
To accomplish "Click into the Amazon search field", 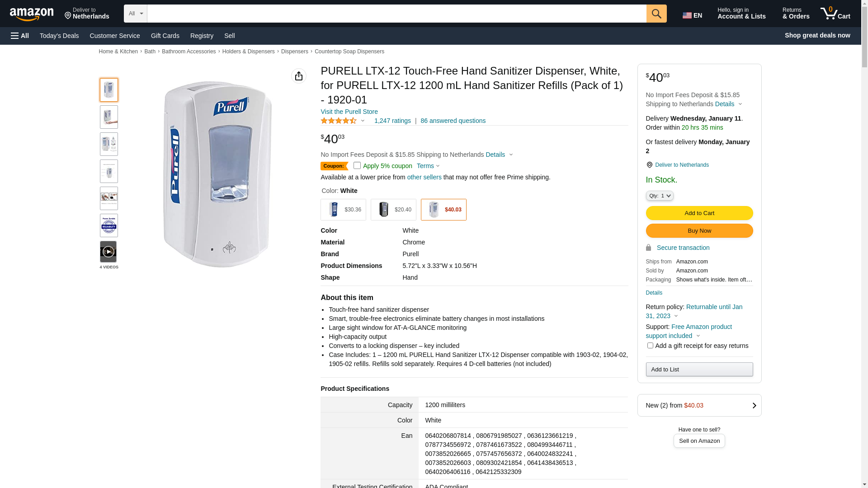I will click(x=396, y=14).
